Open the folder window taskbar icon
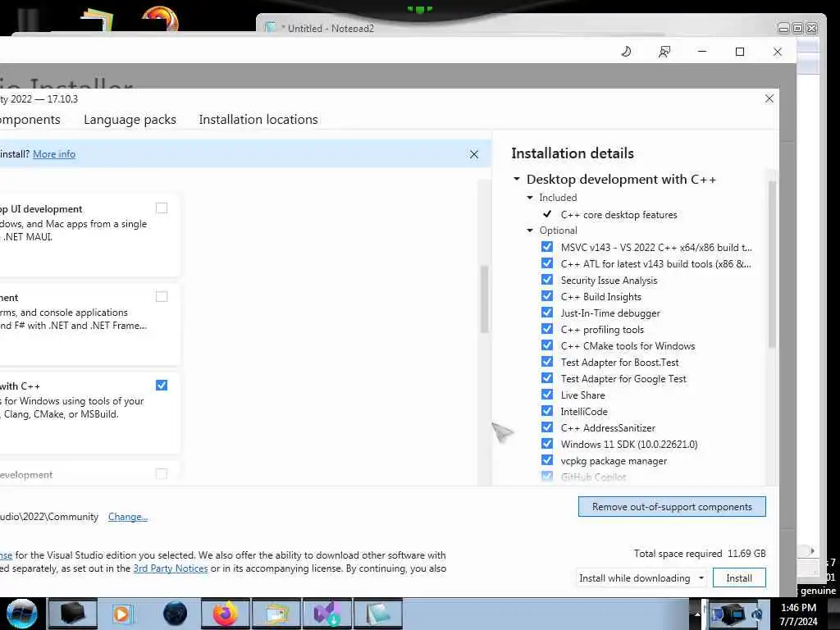Viewport: 840px width, 630px height. (276, 614)
